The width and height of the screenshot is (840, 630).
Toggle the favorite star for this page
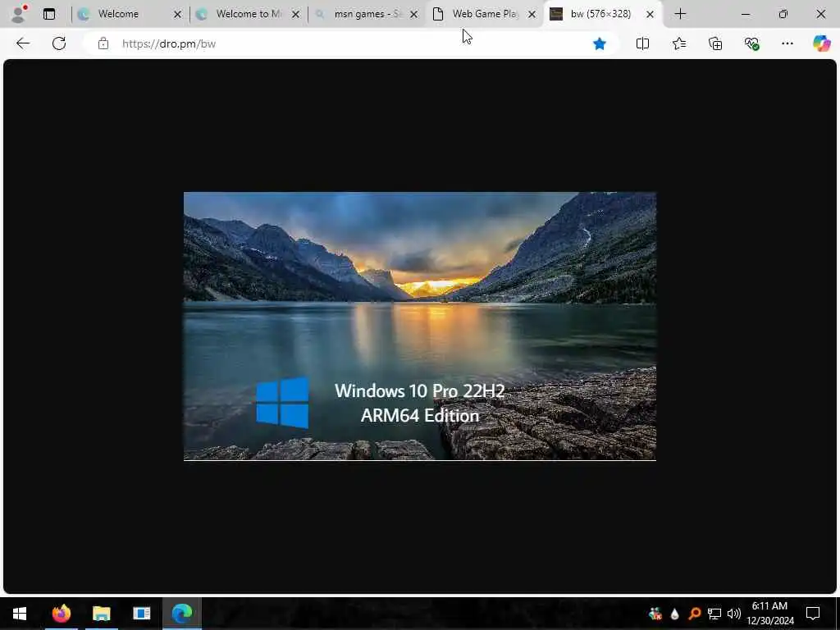coord(600,43)
